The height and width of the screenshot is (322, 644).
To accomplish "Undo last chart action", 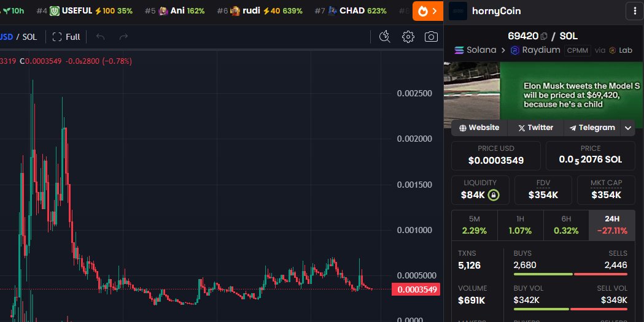I will (x=100, y=37).
